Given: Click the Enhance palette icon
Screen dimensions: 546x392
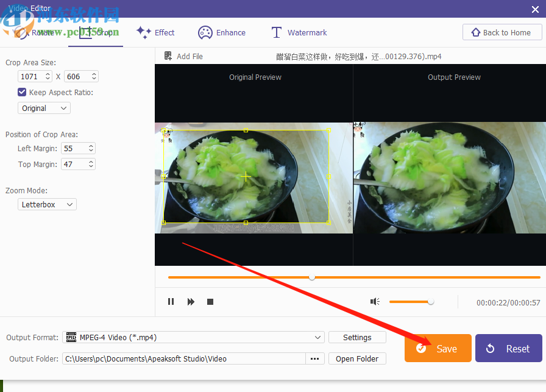Looking at the screenshot, I should [x=205, y=32].
